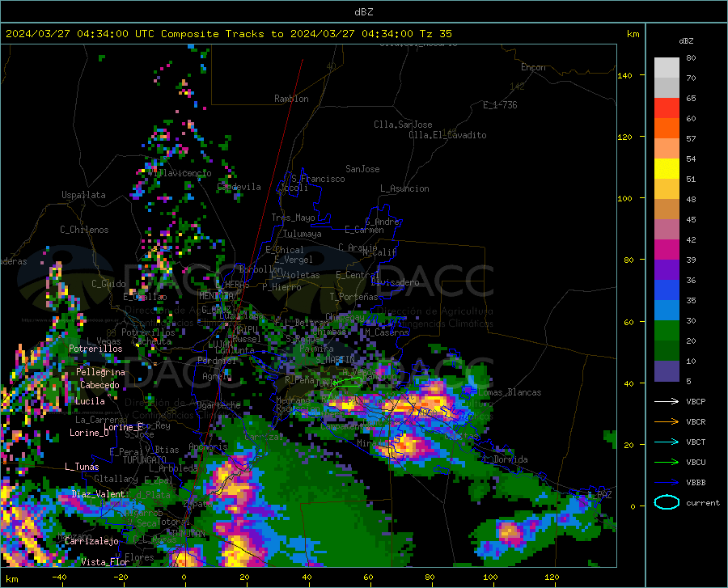Click the cyan VBCT arrow legend icon

click(667, 442)
